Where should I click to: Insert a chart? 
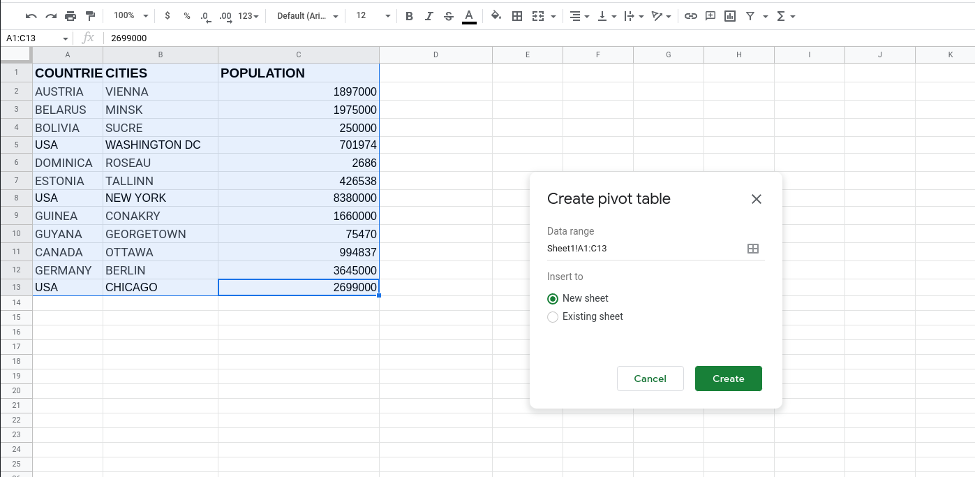pyautogui.click(x=730, y=16)
